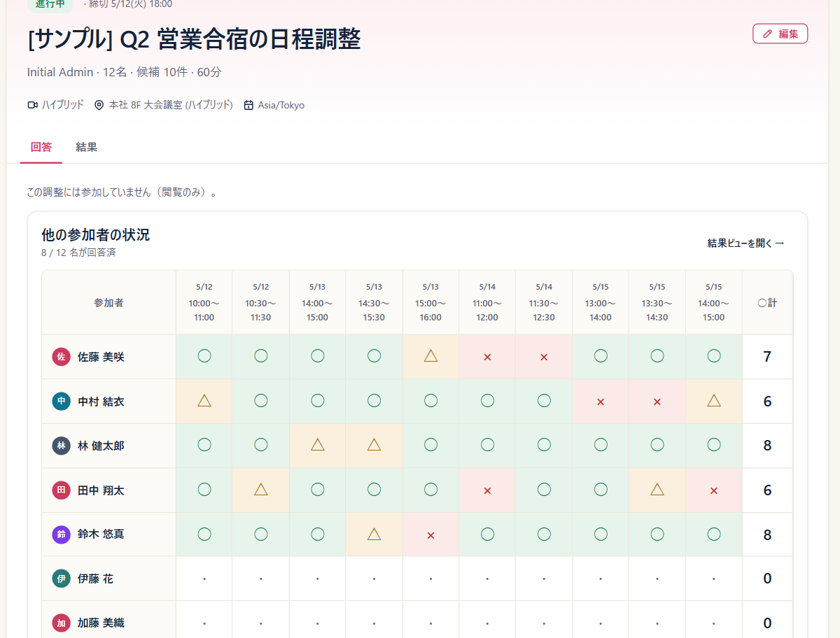Click name 田中 翔太

[x=101, y=490]
